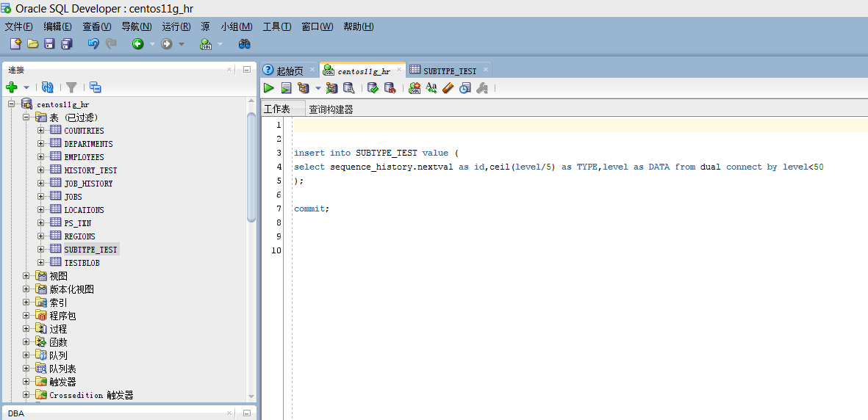Open the 工具(T) menu
Screen dimensions: 868x420
(277, 26)
